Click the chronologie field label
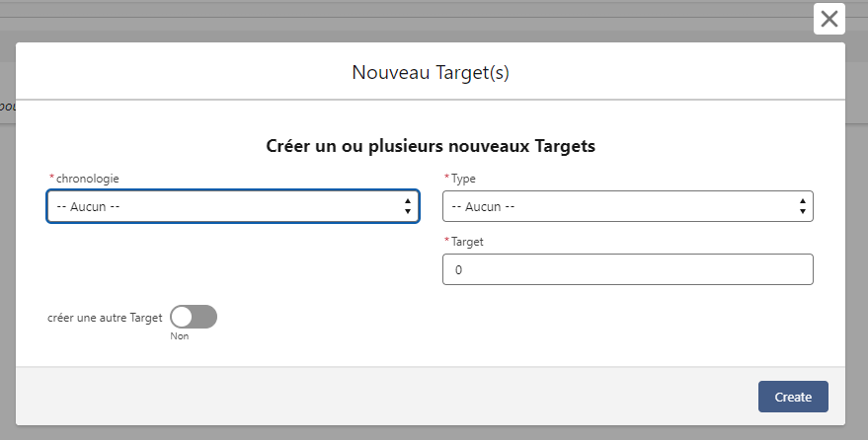The image size is (868, 440). [88, 179]
